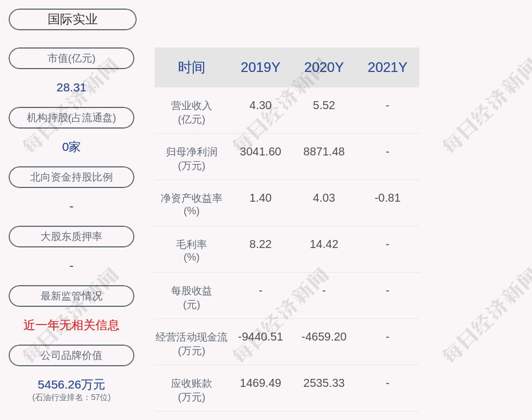
Task: Select the 2020Y dash in 每股收益 row
Action: point(324,290)
